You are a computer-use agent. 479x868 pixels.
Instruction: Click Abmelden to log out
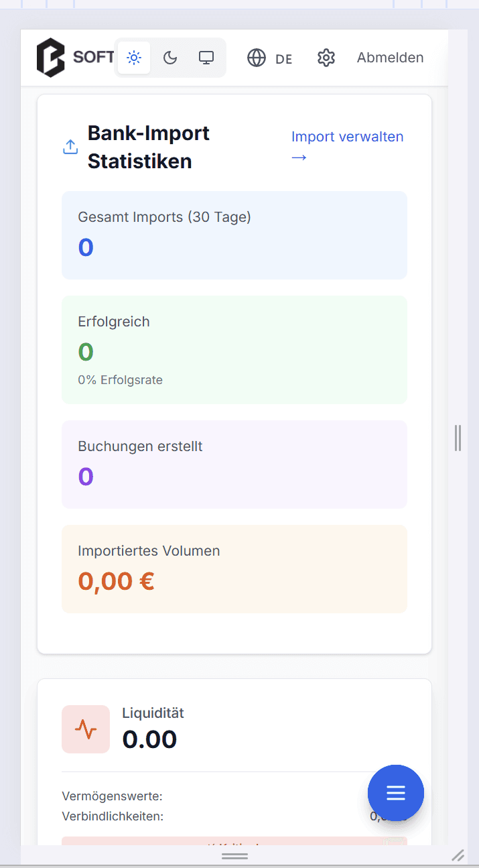(x=390, y=58)
